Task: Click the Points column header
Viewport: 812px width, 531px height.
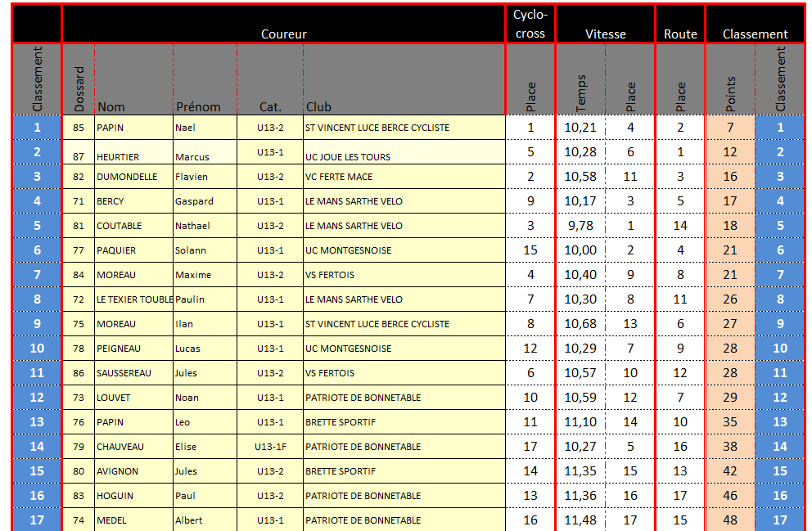Action: click(x=730, y=94)
